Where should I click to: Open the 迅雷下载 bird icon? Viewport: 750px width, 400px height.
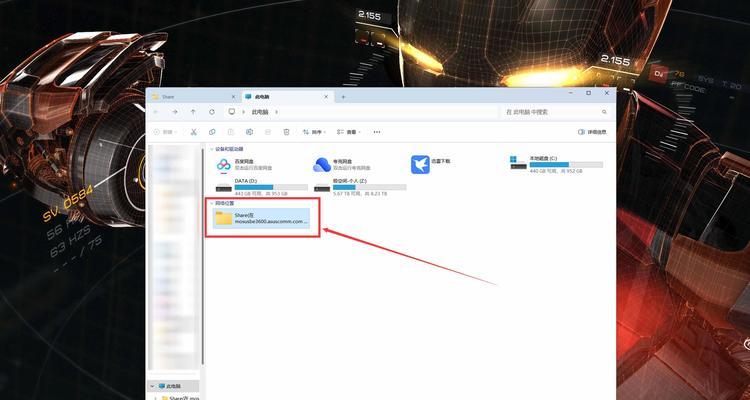[420, 165]
